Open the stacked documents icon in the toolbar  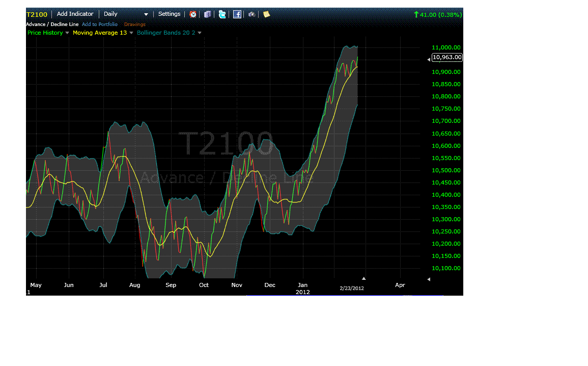[x=207, y=14]
